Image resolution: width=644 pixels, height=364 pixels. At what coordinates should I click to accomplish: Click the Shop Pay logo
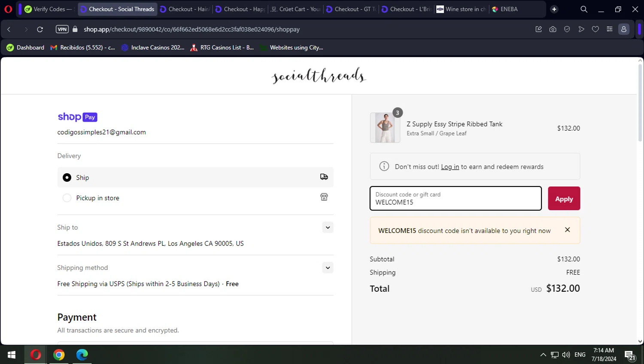(78, 117)
